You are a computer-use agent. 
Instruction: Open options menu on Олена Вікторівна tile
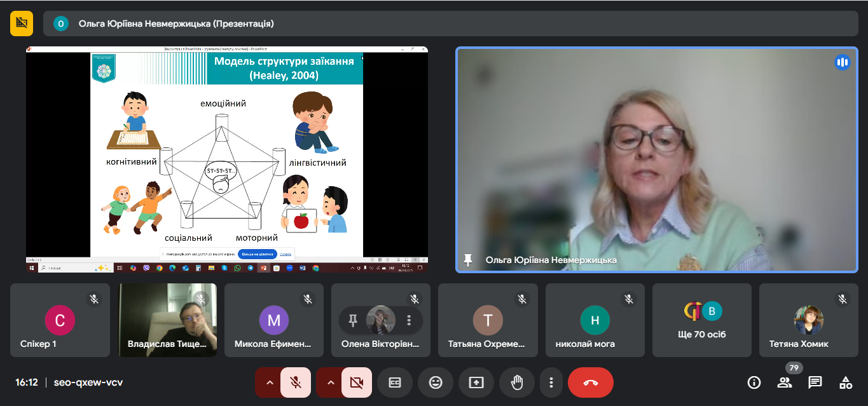pyautogui.click(x=409, y=320)
